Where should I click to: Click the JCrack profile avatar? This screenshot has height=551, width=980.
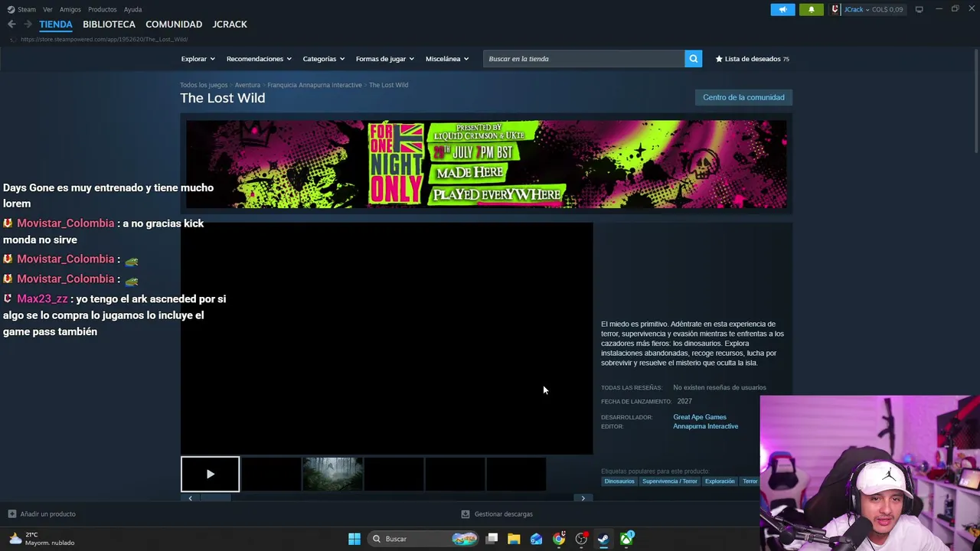(835, 9)
